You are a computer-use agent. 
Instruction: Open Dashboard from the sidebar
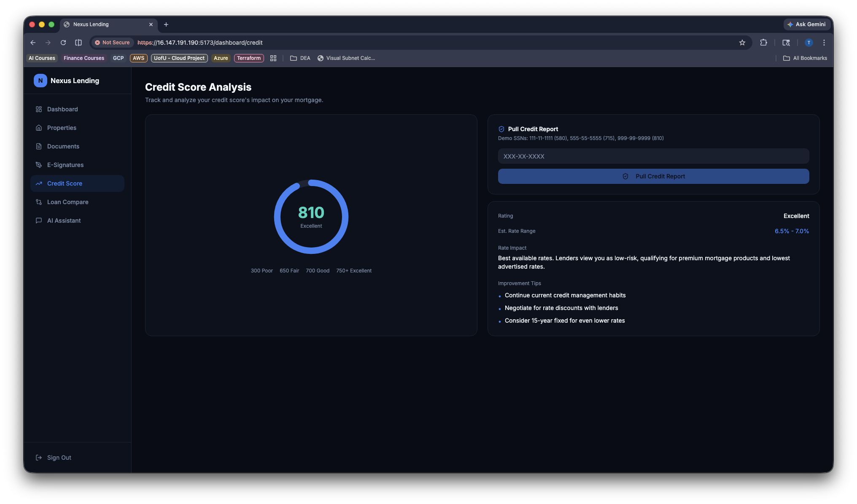(62, 109)
